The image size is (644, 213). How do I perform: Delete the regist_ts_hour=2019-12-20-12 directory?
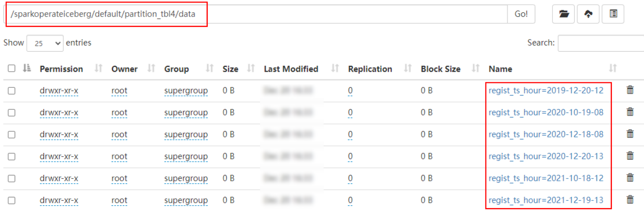[630, 90]
